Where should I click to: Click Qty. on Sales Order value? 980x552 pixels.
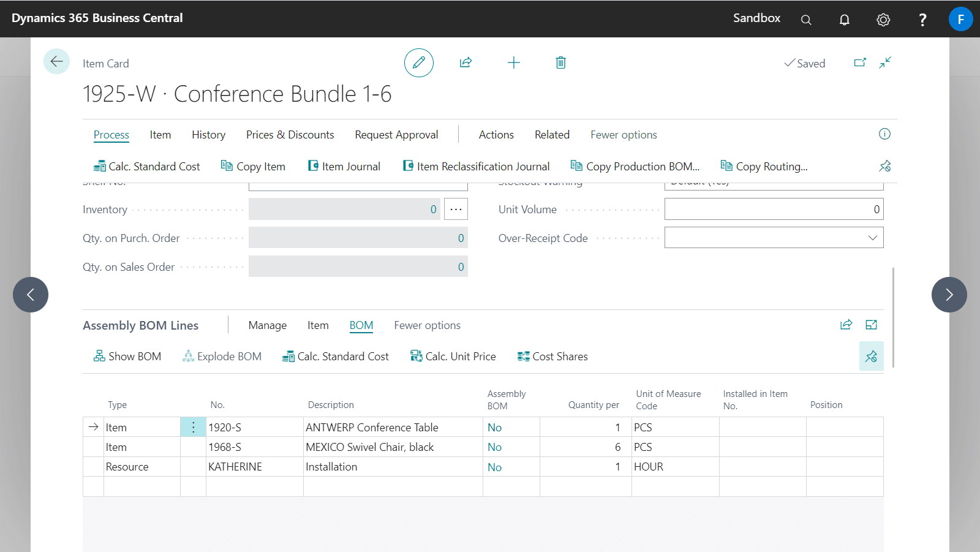[358, 267]
